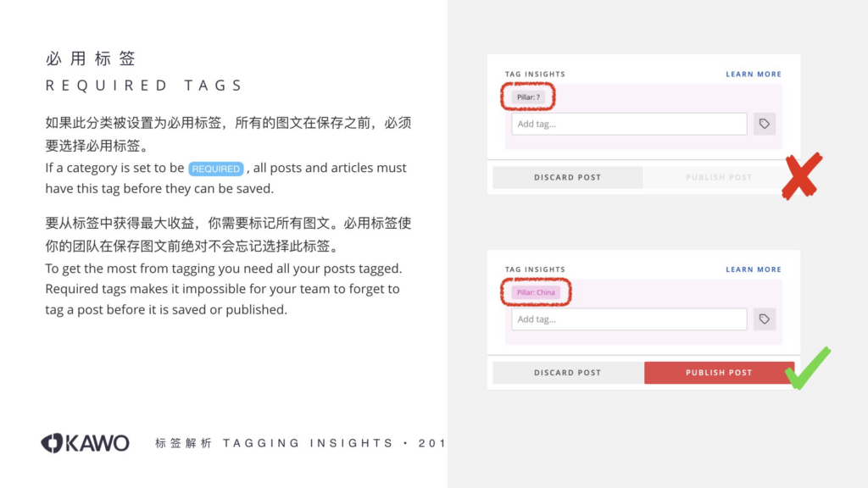Open Learn More link above 'Pillar: China'

(753, 269)
